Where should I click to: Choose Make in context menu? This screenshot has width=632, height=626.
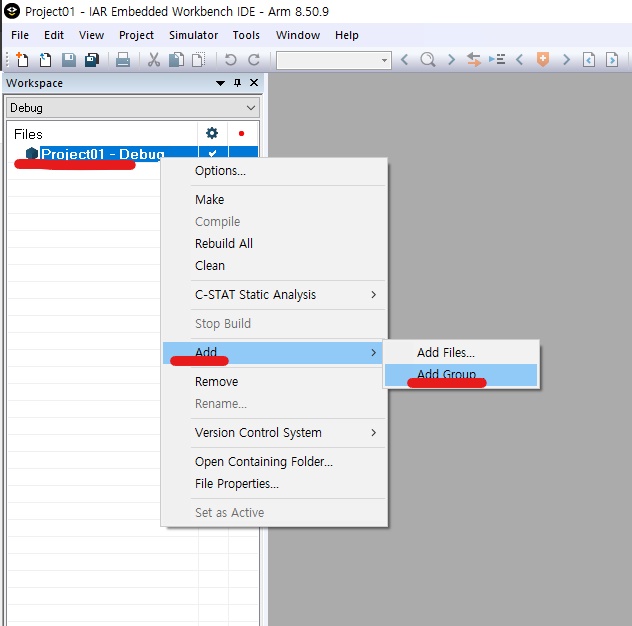click(x=274, y=200)
